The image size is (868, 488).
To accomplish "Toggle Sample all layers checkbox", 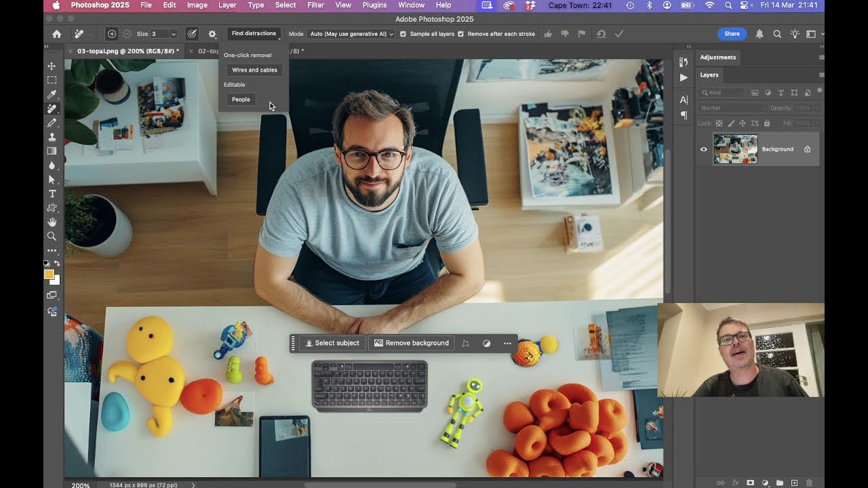I will (403, 34).
